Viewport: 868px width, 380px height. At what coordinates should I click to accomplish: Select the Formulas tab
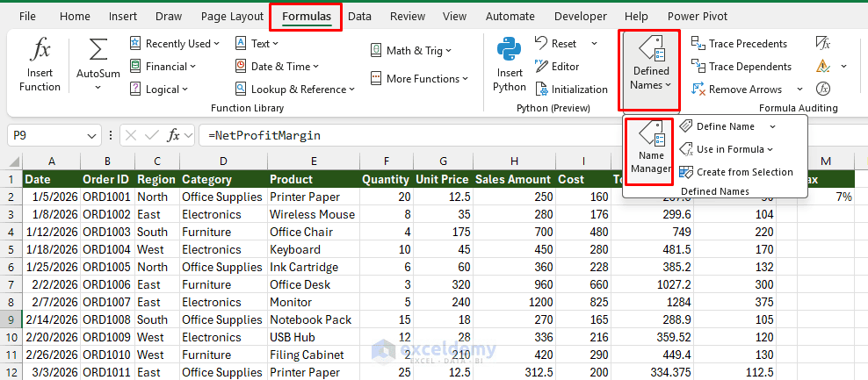[306, 17]
